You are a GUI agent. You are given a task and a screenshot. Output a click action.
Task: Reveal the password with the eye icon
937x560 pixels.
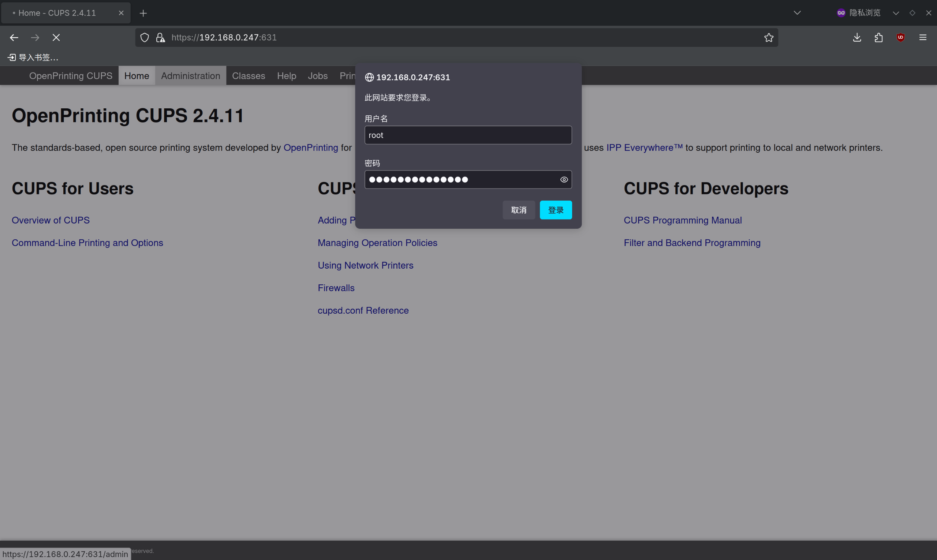point(564,180)
